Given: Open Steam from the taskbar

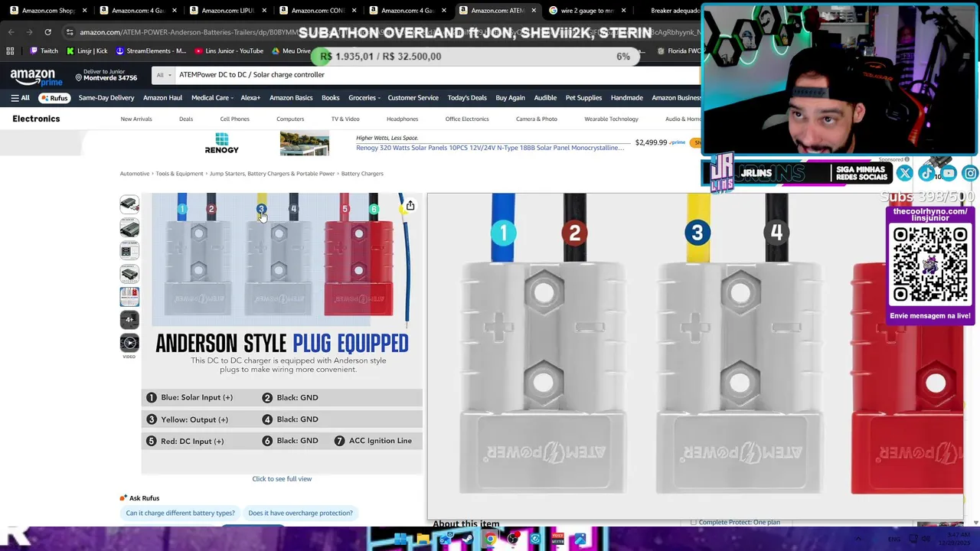Looking at the screenshot, I should click(x=468, y=540).
